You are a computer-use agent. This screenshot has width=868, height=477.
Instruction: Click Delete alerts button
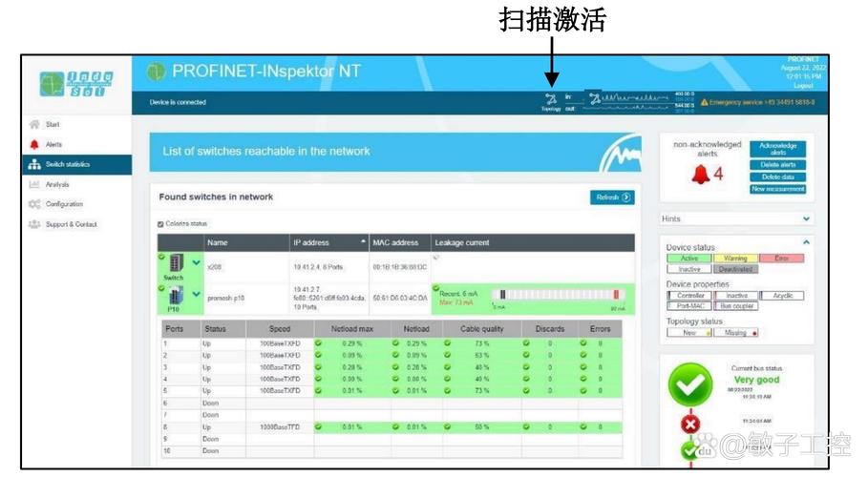778,165
